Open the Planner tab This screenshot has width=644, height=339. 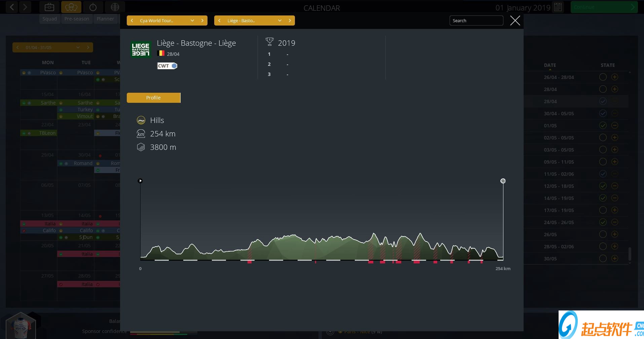click(105, 19)
